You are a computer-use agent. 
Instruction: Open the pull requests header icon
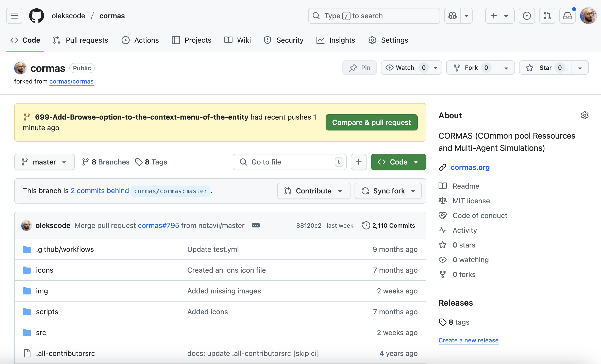(x=547, y=16)
